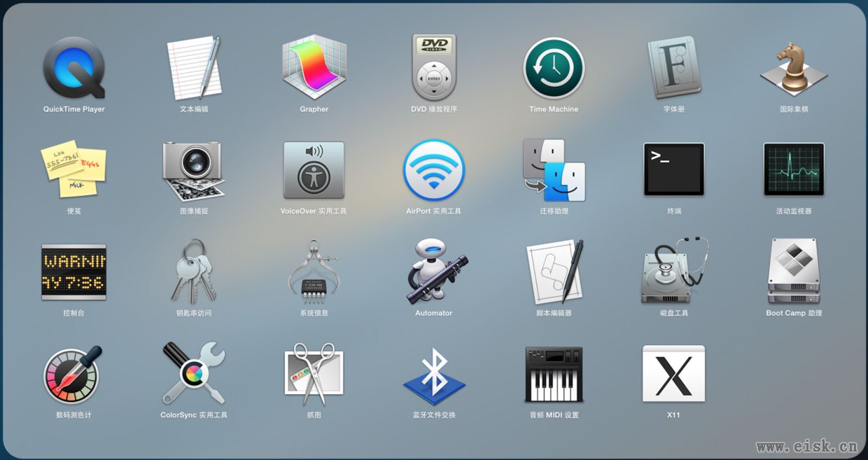This screenshot has width=868, height=460.
Task: Click the "ColorSync 实用工具" label
Action: [x=194, y=415]
